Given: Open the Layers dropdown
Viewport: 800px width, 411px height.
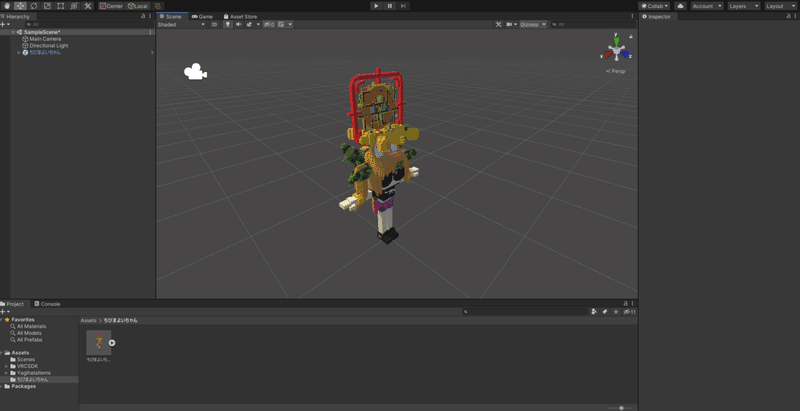Looking at the screenshot, I should (x=743, y=6).
